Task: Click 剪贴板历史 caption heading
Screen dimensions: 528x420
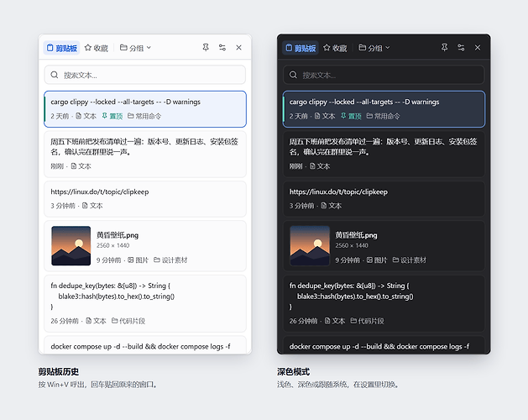Action: click(59, 371)
